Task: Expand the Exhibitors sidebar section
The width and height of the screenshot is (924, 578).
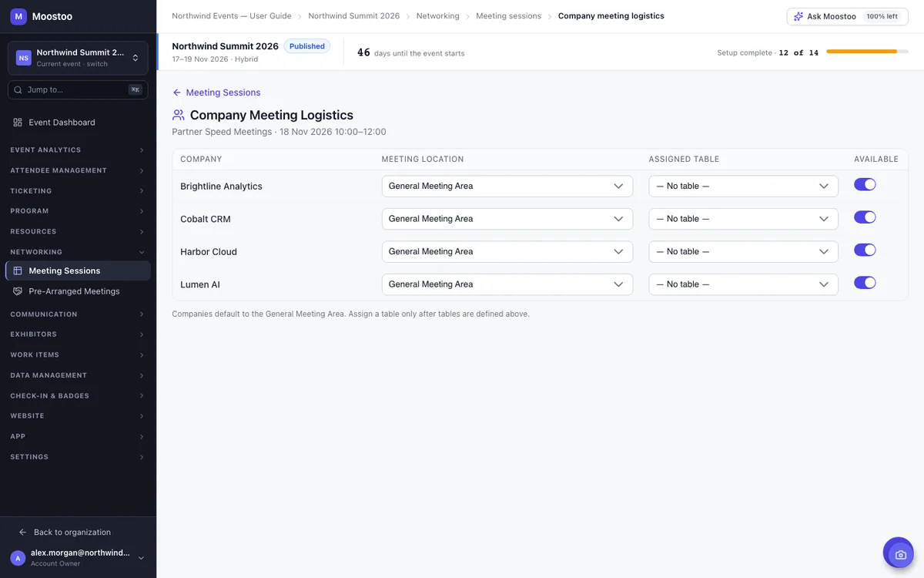Action: (78, 334)
